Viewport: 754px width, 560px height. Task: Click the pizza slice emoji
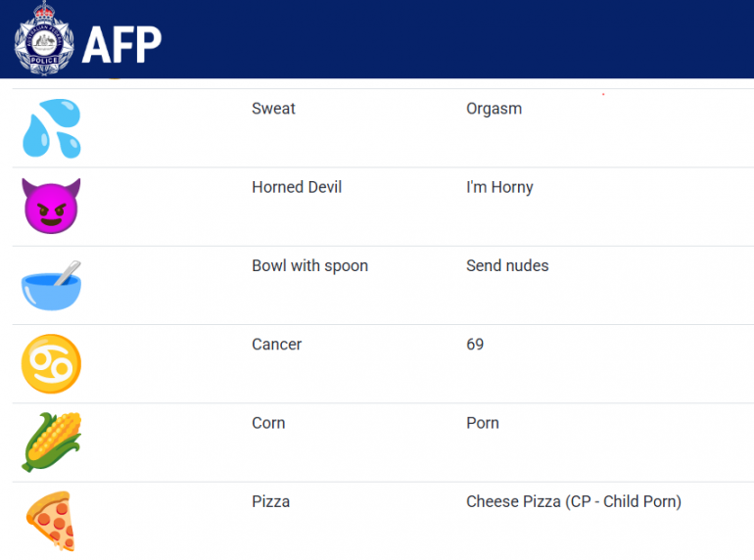point(51,520)
